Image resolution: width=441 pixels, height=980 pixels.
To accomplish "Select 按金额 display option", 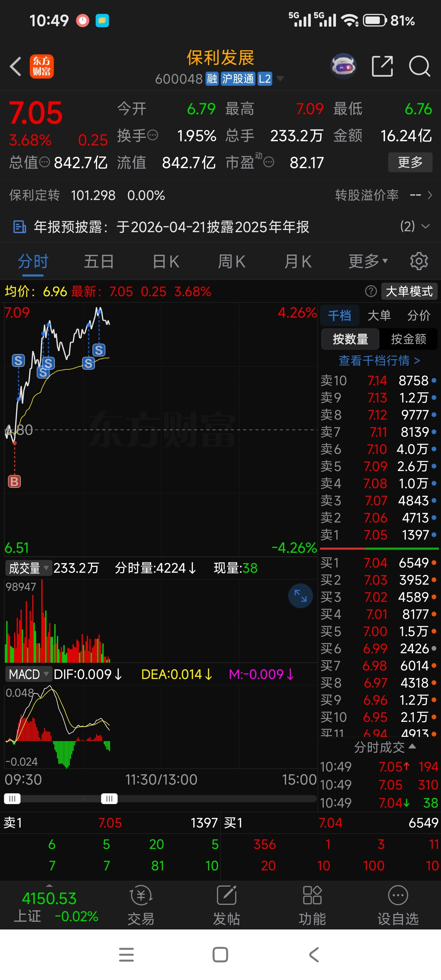I will pyautogui.click(x=408, y=339).
